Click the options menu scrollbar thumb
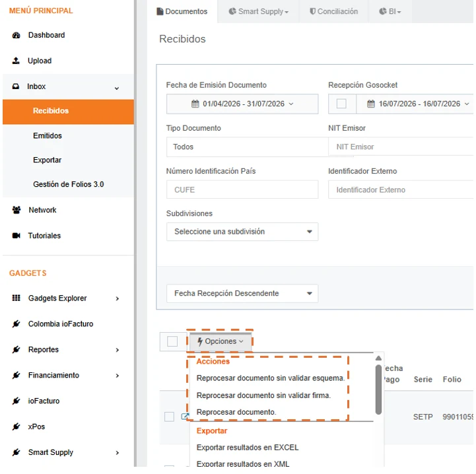Image resolution: width=476 pixels, height=474 pixels. coord(378,389)
